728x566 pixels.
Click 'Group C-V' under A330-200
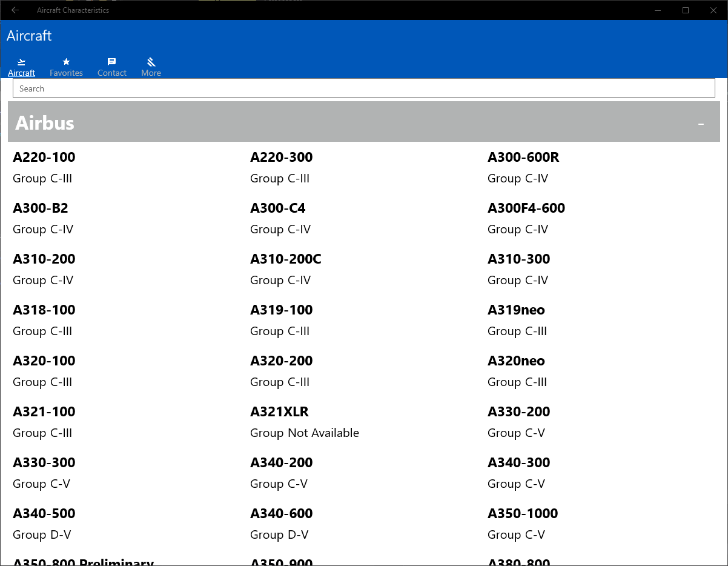point(516,433)
